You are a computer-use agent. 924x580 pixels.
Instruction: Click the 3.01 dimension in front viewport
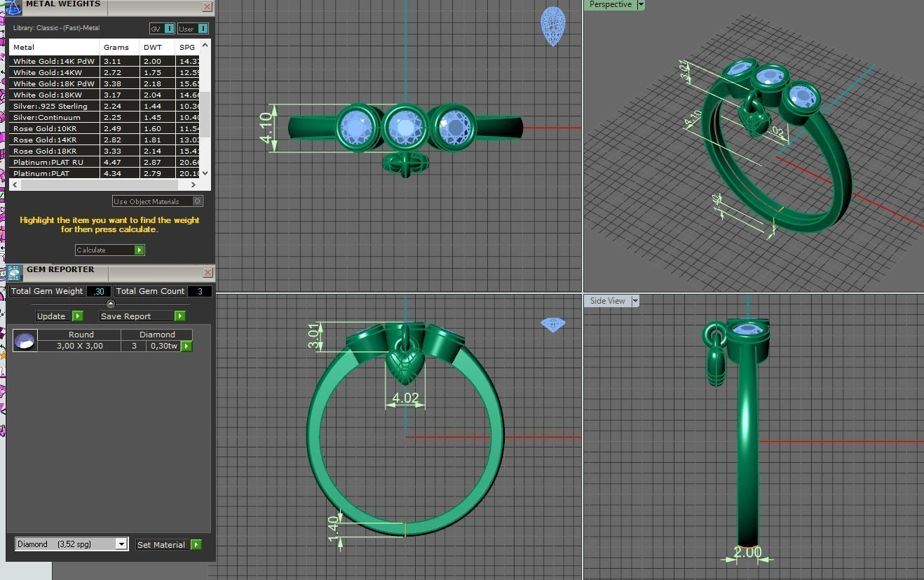313,337
